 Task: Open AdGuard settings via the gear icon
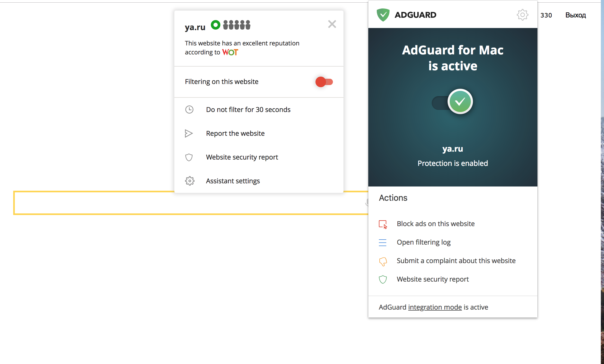coord(522,15)
